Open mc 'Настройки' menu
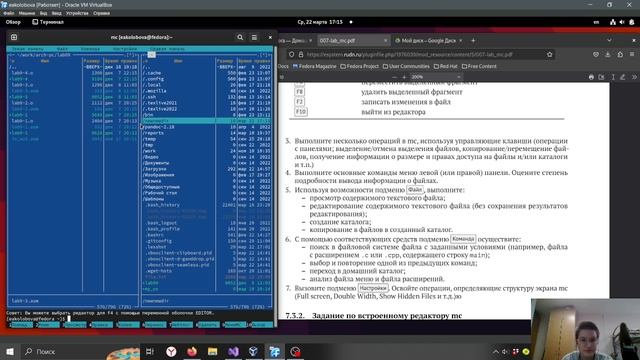 pyautogui.click(x=125, y=49)
